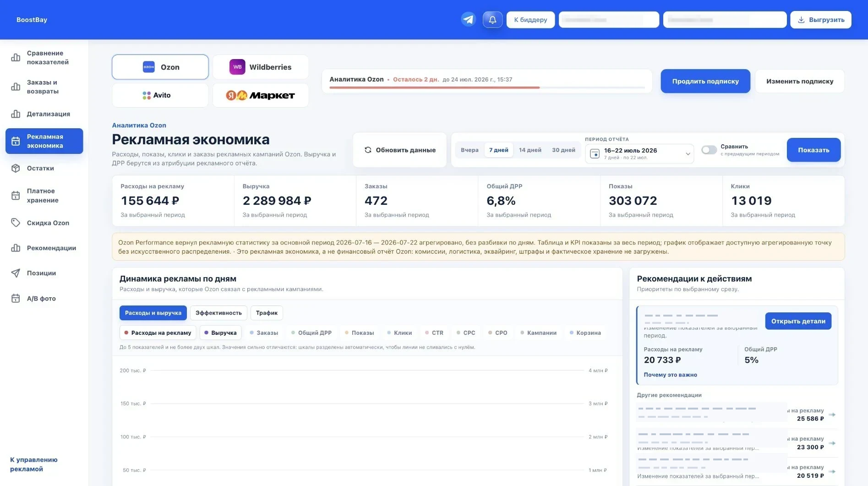
Task: Enable Показы chart series
Action: (360, 333)
